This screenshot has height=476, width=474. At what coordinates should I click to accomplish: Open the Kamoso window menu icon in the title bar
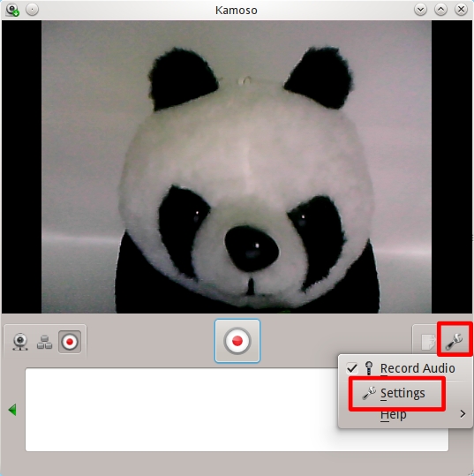(12, 10)
